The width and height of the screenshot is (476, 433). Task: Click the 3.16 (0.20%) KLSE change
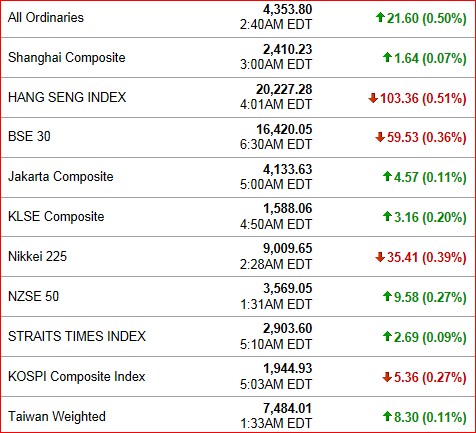[430, 217]
